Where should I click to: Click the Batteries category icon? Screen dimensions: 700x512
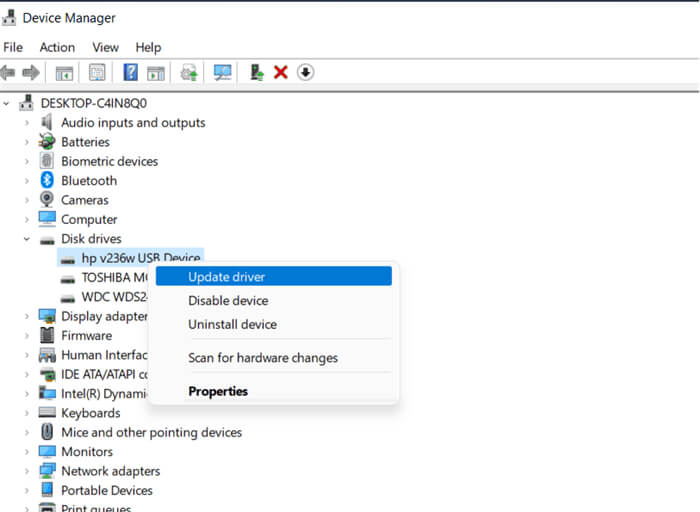47,142
